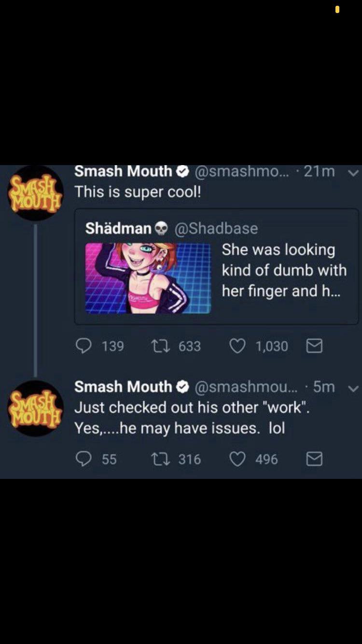Open the quoted tweet's image thumbnail
Image resolution: width=362 pixels, height=644 pixels.
(x=148, y=278)
